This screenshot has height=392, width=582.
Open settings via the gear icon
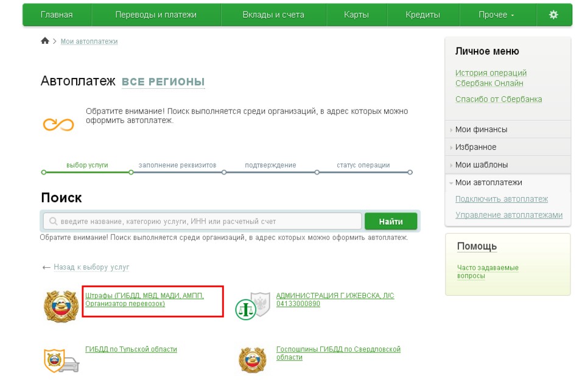[553, 15]
